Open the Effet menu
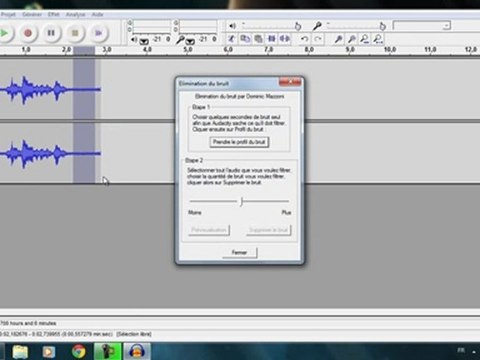Image resolution: width=480 pixels, height=360 pixels. pyautogui.click(x=53, y=14)
